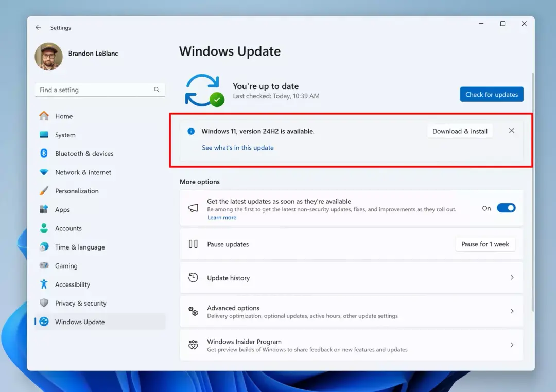The height and width of the screenshot is (392, 556).
Task: Click the Gaming label in the sidebar
Action: [66, 266]
